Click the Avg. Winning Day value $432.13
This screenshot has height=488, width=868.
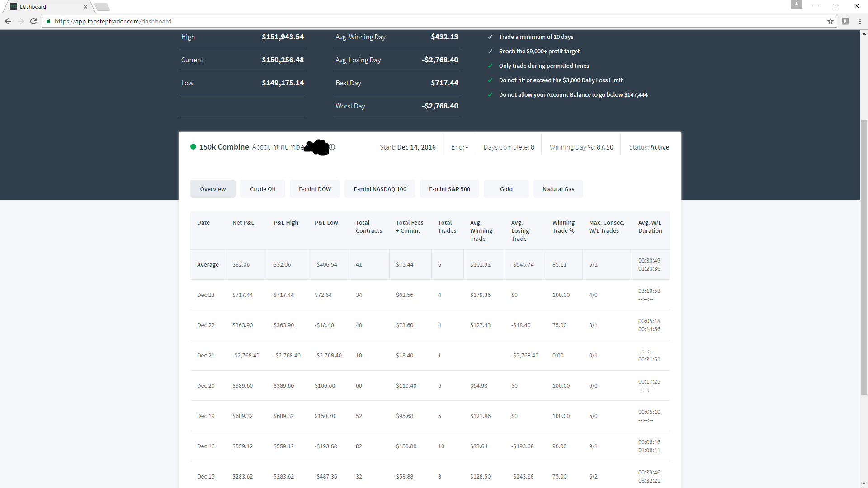point(445,37)
